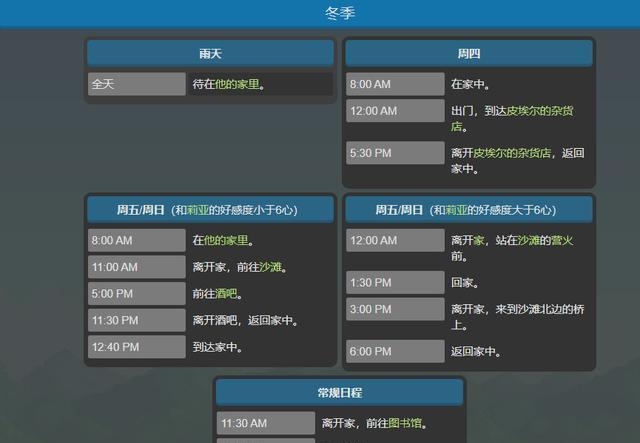Open the 他的家里 link in 雨天 table
Image resolution: width=640 pixels, height=443 pixels.
coord(237,84)
